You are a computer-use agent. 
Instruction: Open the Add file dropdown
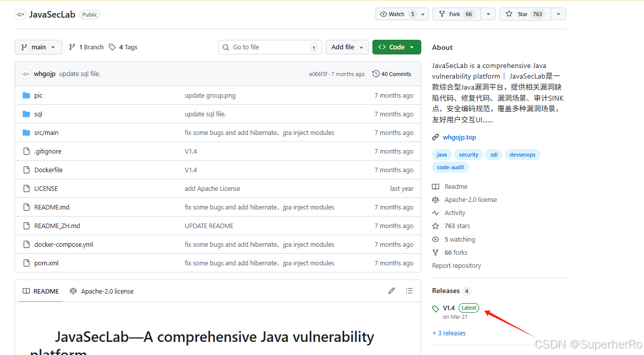347,47
